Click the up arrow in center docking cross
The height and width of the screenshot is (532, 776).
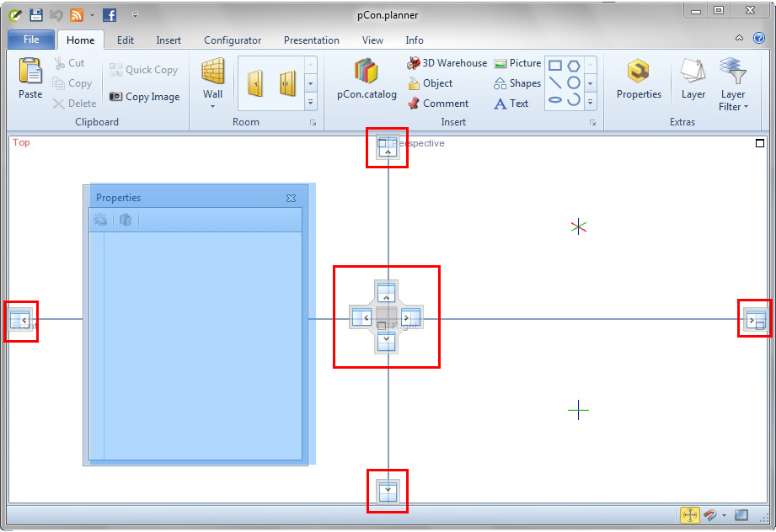point(386,292)
